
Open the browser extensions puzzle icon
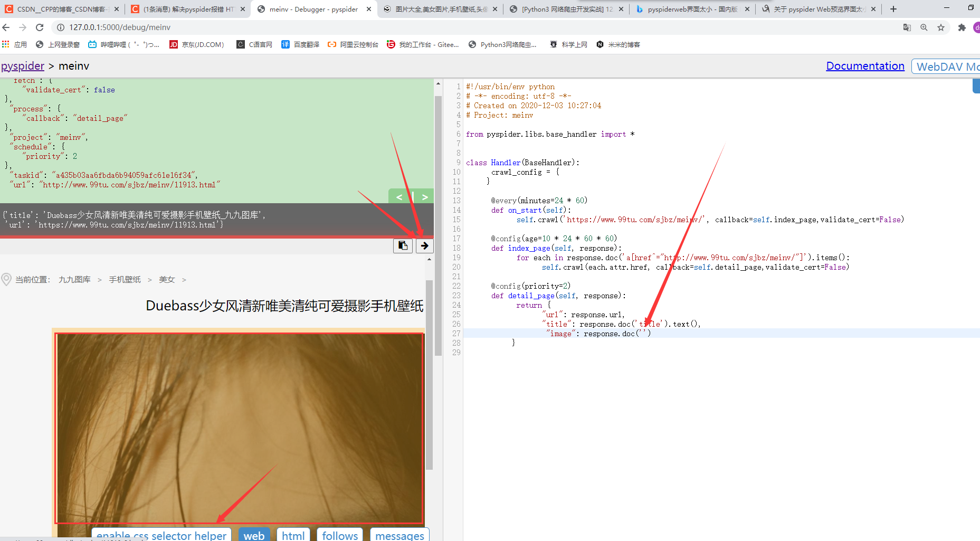[962, 27]
